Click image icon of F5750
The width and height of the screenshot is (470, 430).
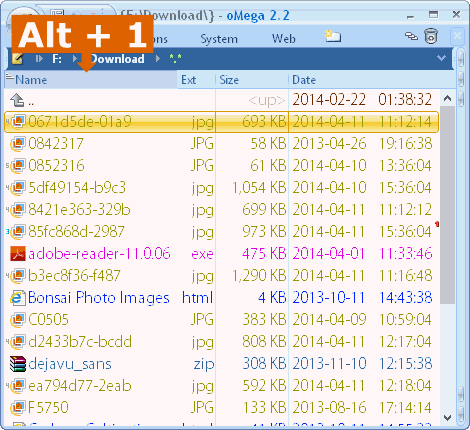point(18,408)
